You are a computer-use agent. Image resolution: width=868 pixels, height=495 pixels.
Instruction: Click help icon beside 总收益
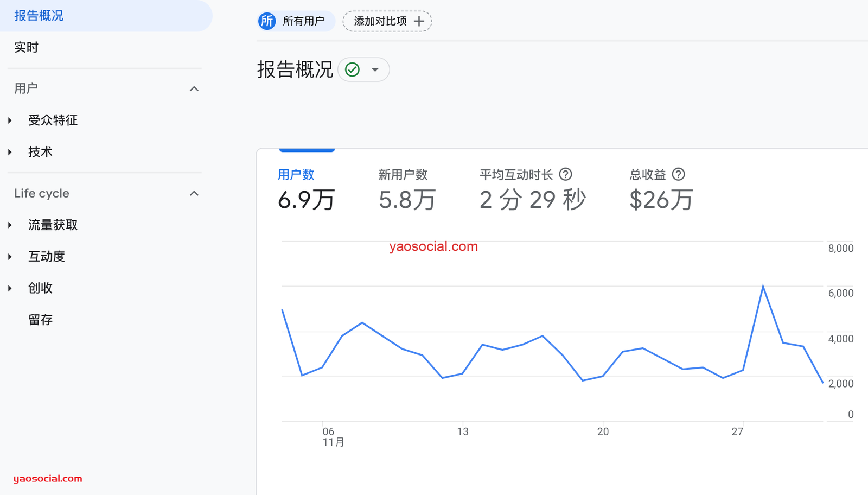click(x=678, y=174)
